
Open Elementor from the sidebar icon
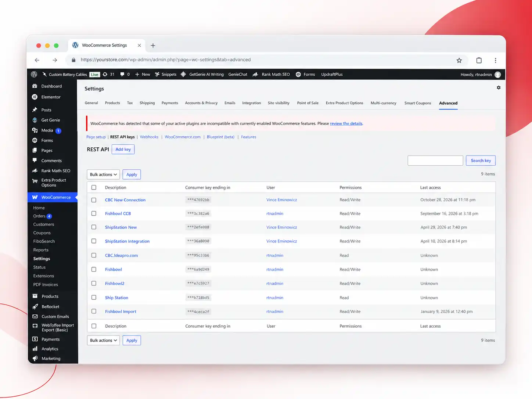35,97
